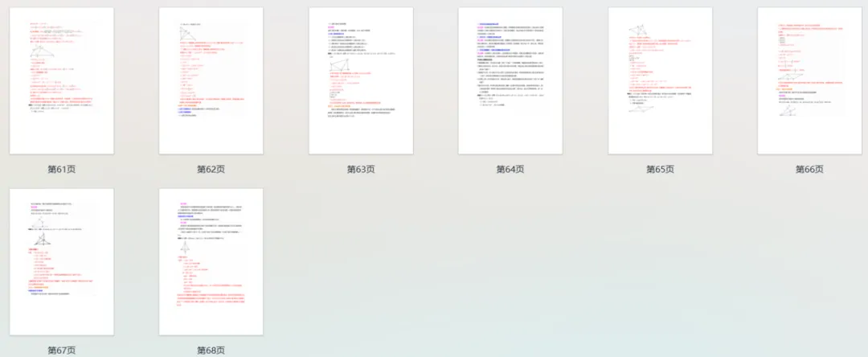Select the label 第61页
Viewport: 868px width, 357px height.
[x=61, y=170]
